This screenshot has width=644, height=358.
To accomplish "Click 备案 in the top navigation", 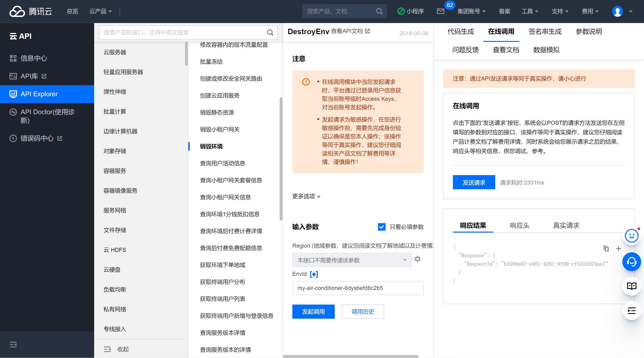I will 504,11.
